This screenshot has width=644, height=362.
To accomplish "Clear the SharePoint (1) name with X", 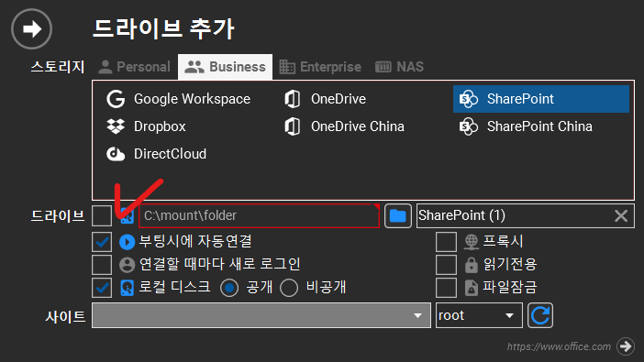I will coord(621,215).
